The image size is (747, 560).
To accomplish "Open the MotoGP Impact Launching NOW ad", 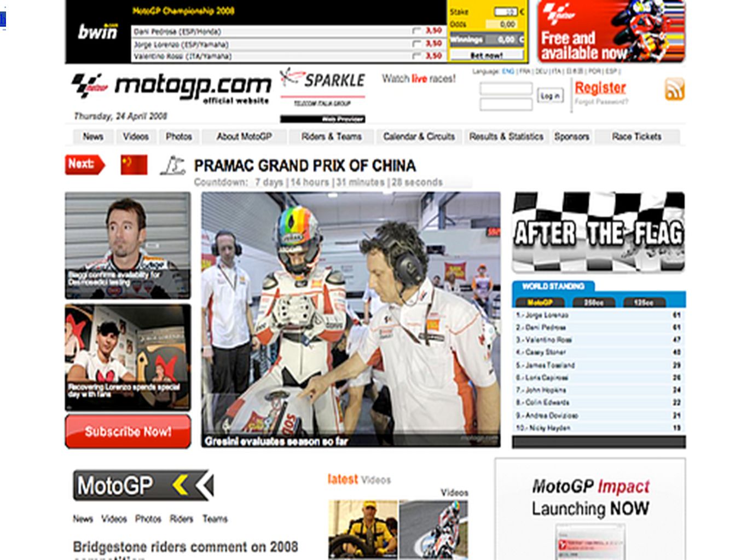I will coord(590,509).
